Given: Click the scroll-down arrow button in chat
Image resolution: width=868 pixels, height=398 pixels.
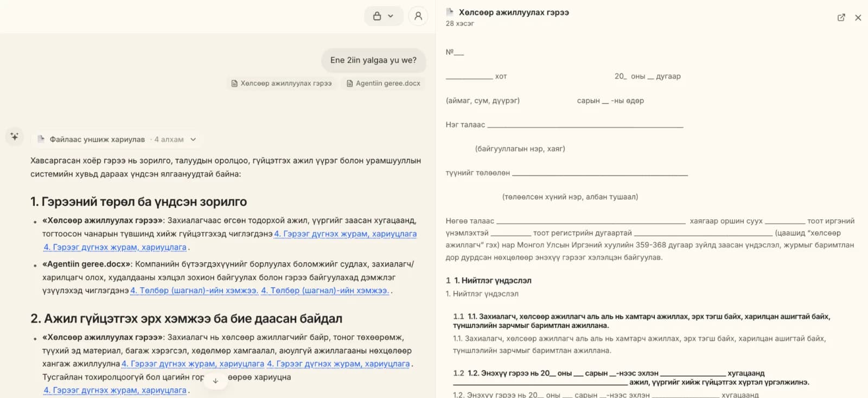Looking at the screenshot, I should point(215,381).
